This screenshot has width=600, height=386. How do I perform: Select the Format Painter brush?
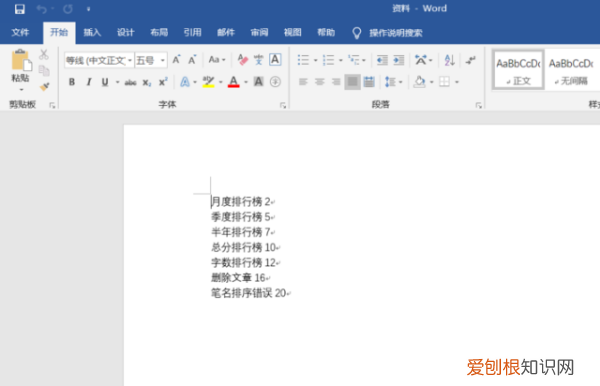pos(44,86)
